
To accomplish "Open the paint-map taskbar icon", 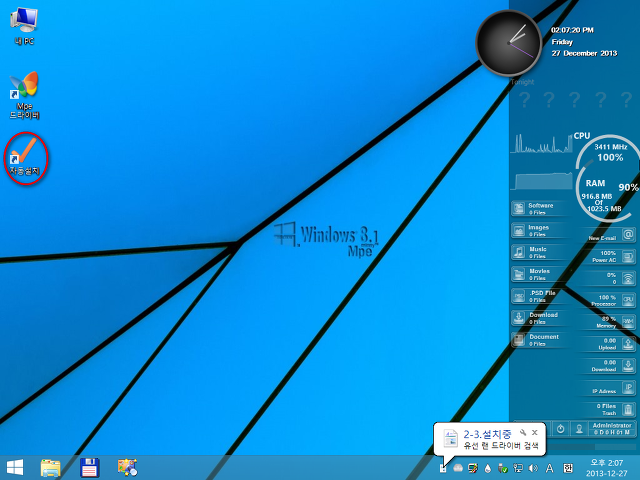I will pyautogui.click(x=128, y=468).
